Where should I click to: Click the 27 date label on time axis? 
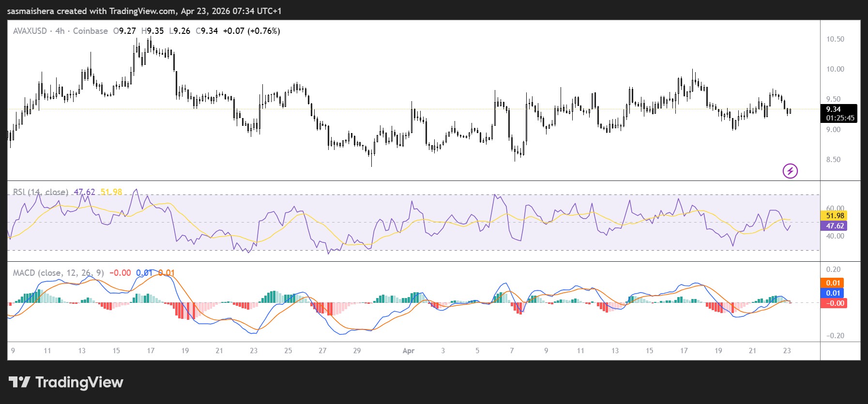[x=322, y=351]
